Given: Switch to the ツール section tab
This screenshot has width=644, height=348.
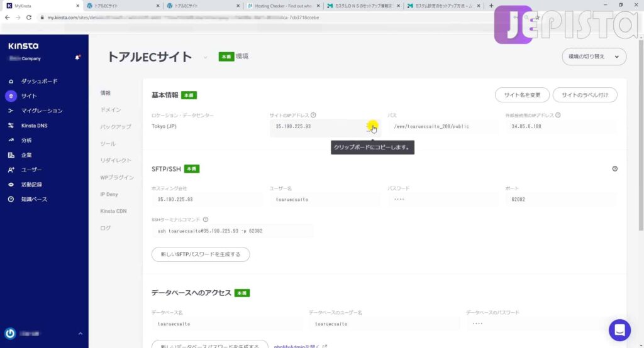Looking at the screenshot, I should [x=108, y=144].
